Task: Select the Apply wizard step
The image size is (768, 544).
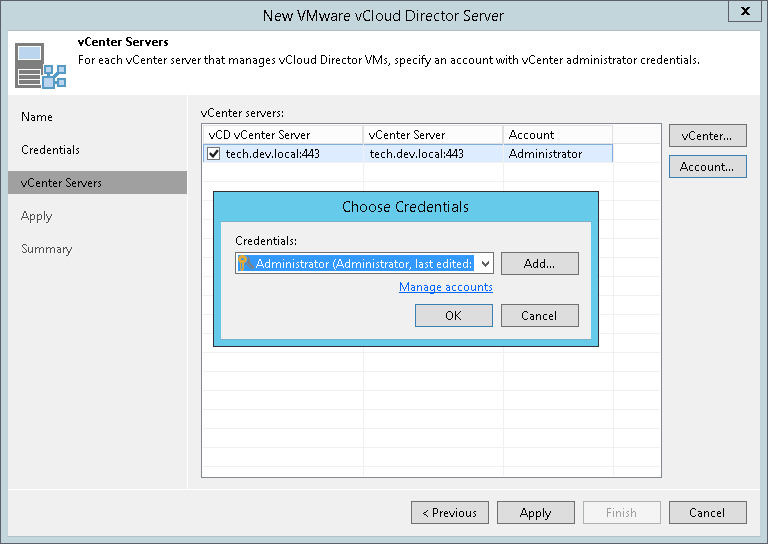Action: pos(36,216)
